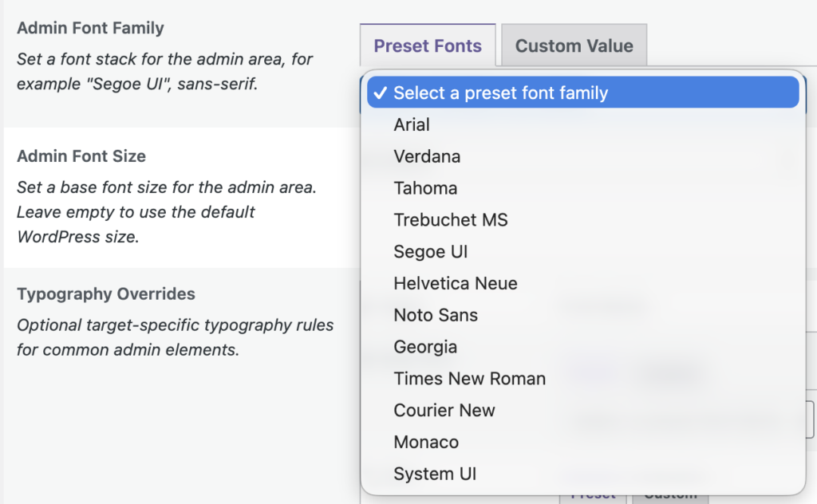
Task: Choose Courier New from the list
Action: (444, 410)
